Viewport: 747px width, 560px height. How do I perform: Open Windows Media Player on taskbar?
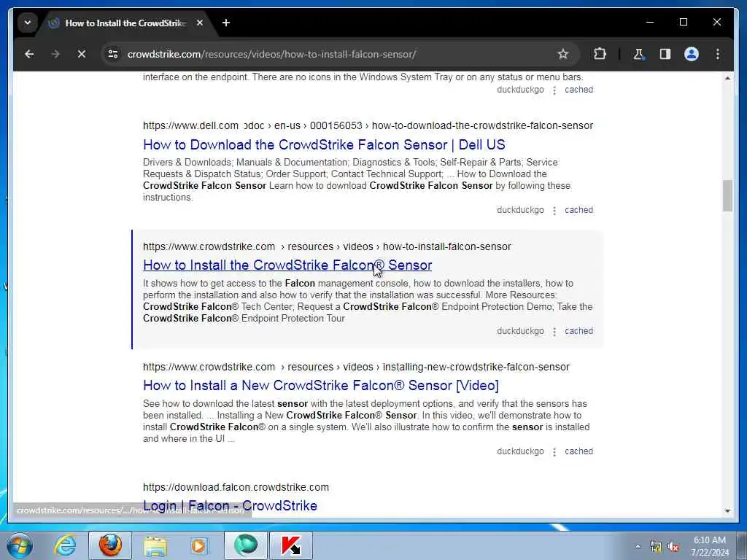click(x=199, y=545)
